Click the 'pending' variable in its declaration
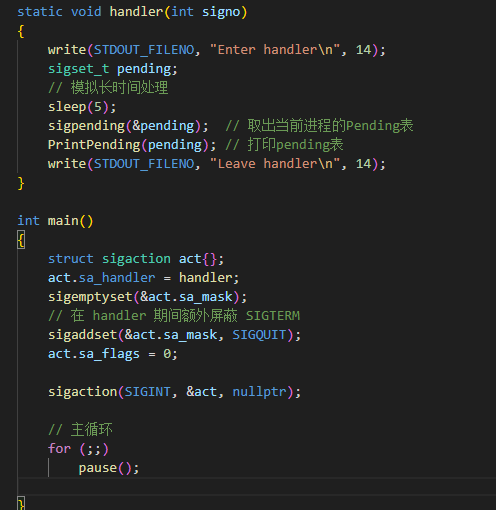Screen dimensions: 496x510 tap(144, 69)
